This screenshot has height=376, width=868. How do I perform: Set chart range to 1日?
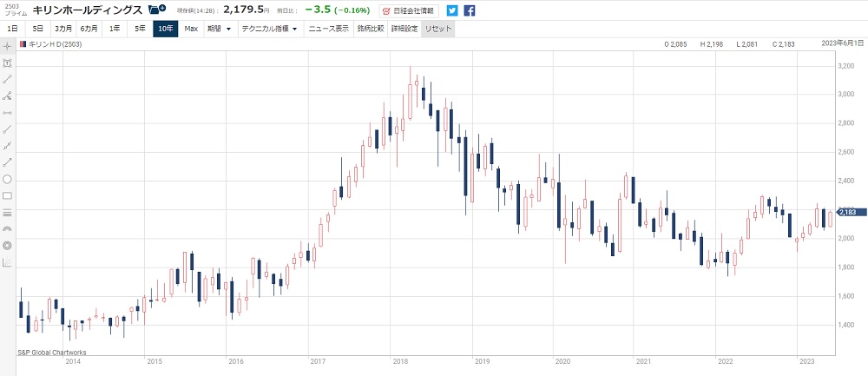(x=12, y=29)
